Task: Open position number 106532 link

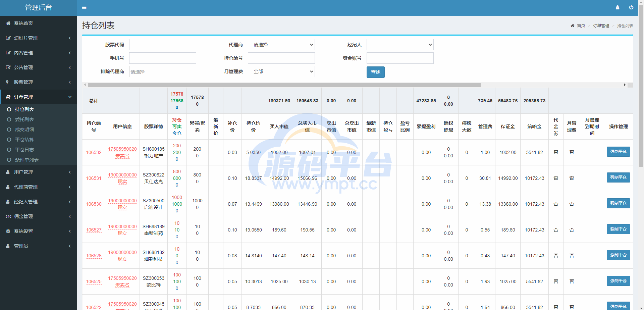Action: (94, 152)
